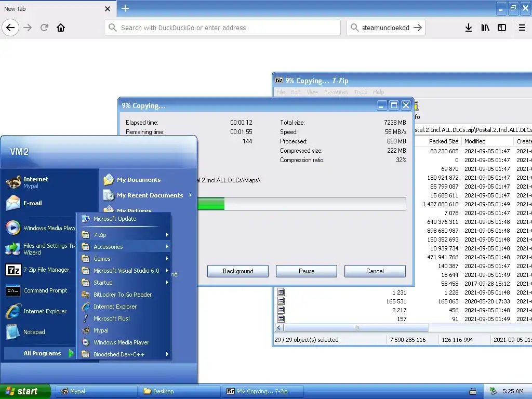
Task: Click Background button in copying dialog
Action: click(238, 271)
